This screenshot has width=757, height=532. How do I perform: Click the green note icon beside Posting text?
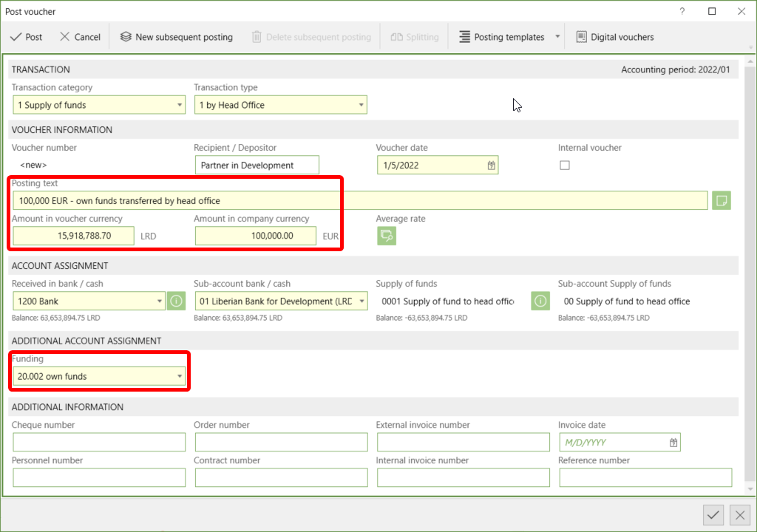click(x=722, y=200)
